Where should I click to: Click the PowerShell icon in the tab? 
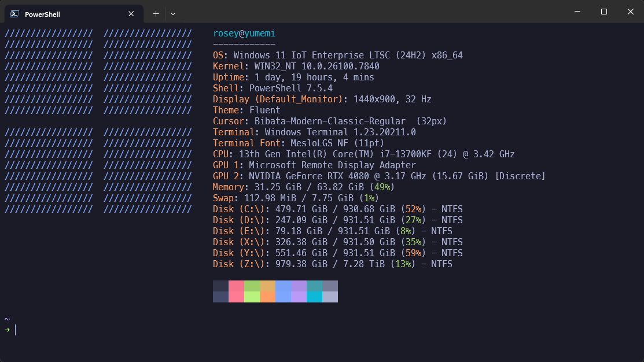tap(14, 14)
